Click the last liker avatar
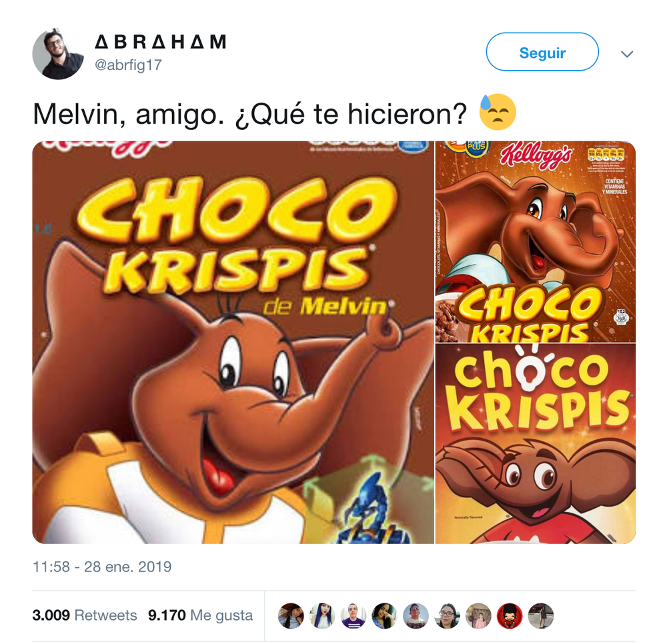This screenshot has height=644, width=667. [541, 615]
